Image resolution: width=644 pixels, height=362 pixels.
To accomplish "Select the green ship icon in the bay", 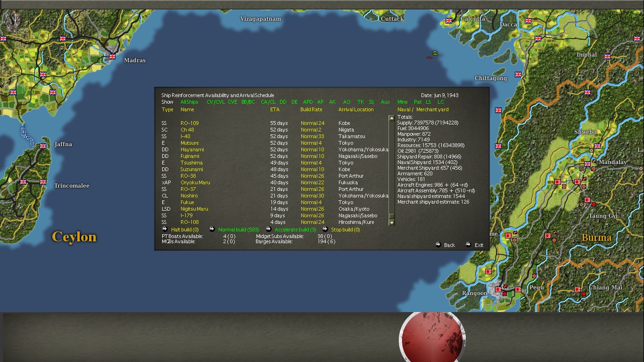I will tap(435, 52).
